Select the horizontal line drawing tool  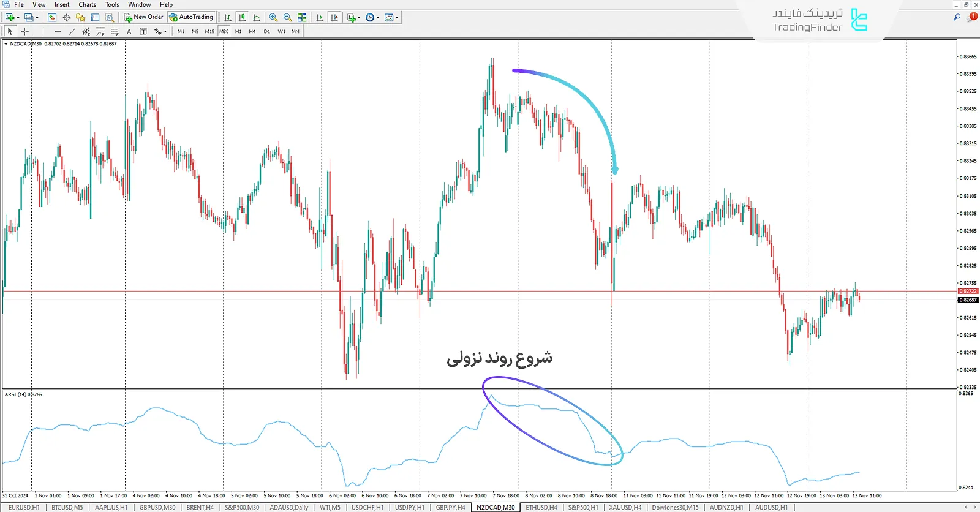point(58,31)
